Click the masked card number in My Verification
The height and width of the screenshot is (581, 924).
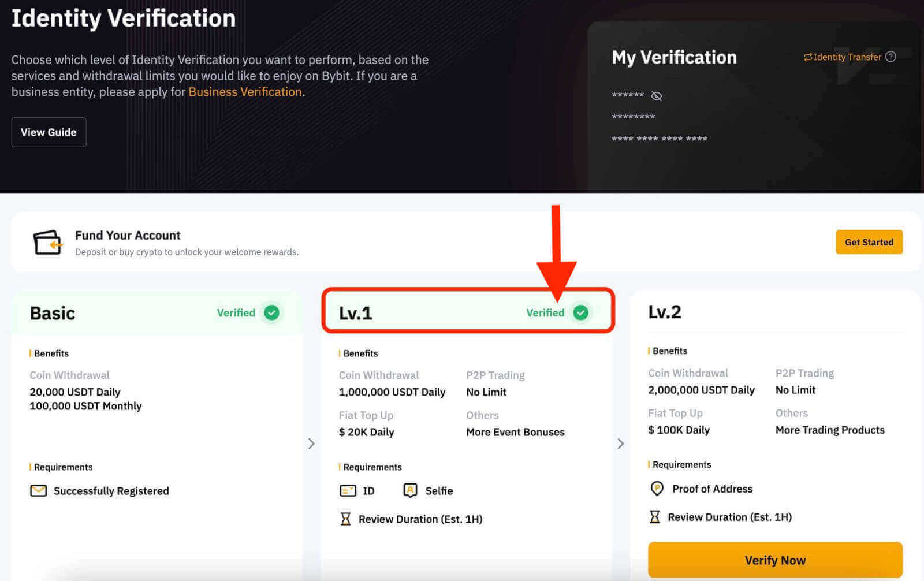tap(659, 139)
